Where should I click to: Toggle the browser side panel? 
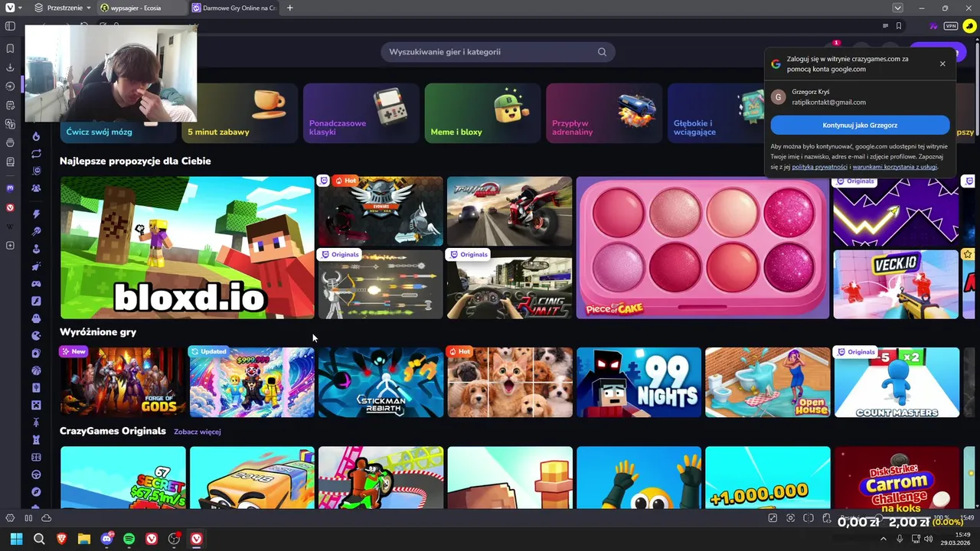click(x=10, y=26)
